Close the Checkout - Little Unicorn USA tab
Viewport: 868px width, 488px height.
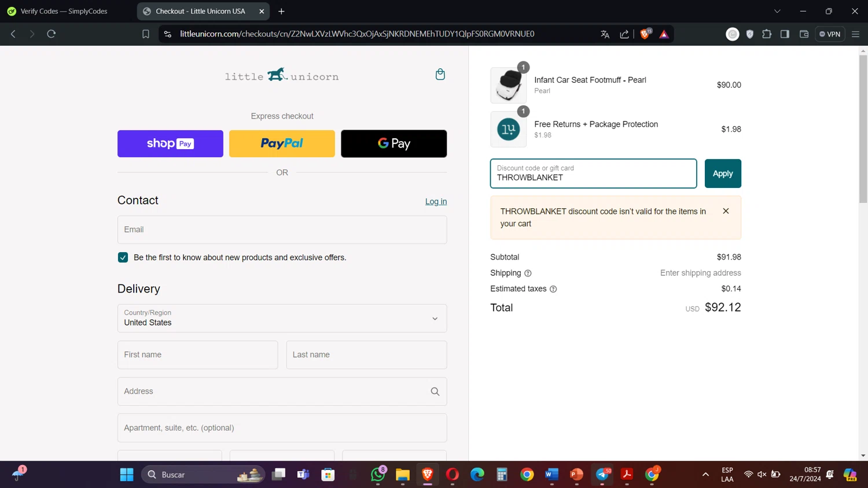coord(262,11)
